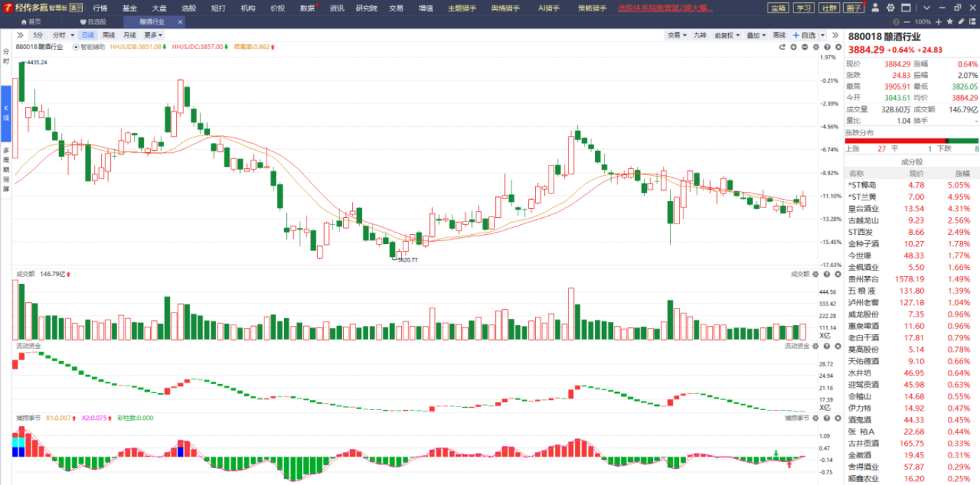Select the 5分 period
This screenshot has height=485, width=980.
point(38,35)
